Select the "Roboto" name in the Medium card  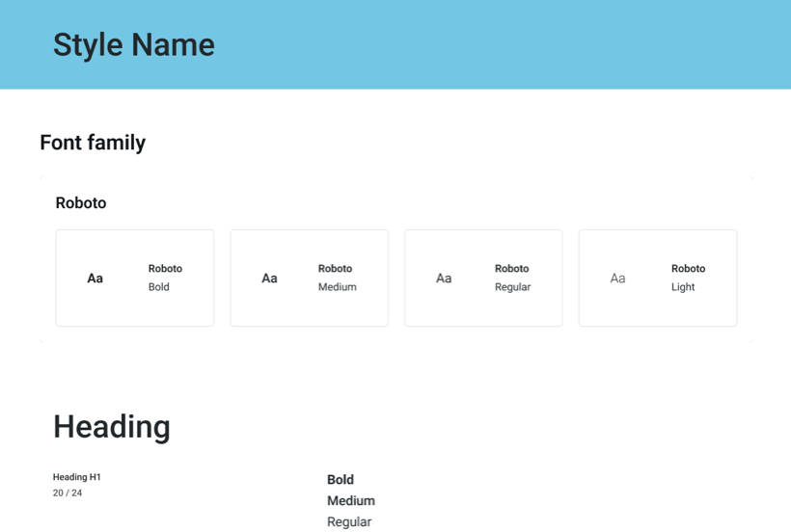click(x=335, y=269)
